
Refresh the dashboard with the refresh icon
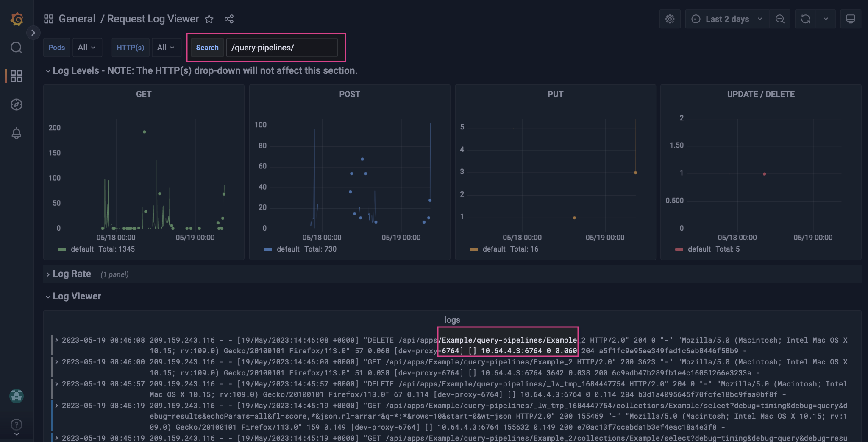805,19
